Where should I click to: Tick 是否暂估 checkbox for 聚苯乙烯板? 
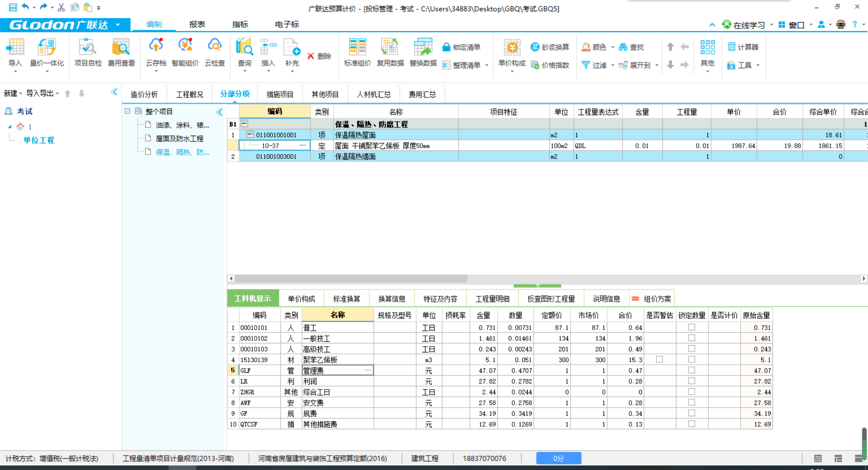click(660, 359)
